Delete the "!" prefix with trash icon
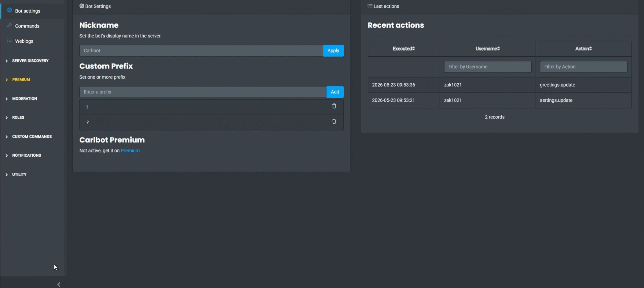Screen dimensions: 644x288 click(334, 106)
